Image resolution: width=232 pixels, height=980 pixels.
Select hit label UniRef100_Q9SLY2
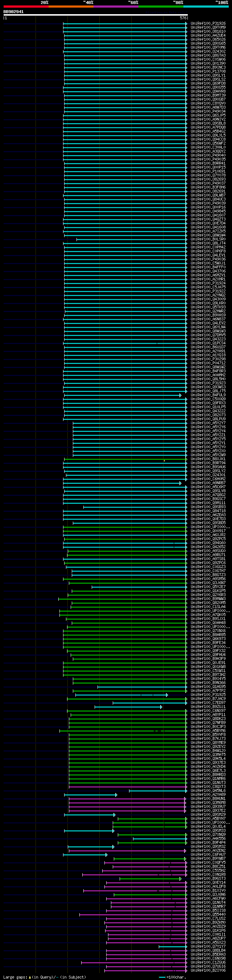tap(208, 471)
